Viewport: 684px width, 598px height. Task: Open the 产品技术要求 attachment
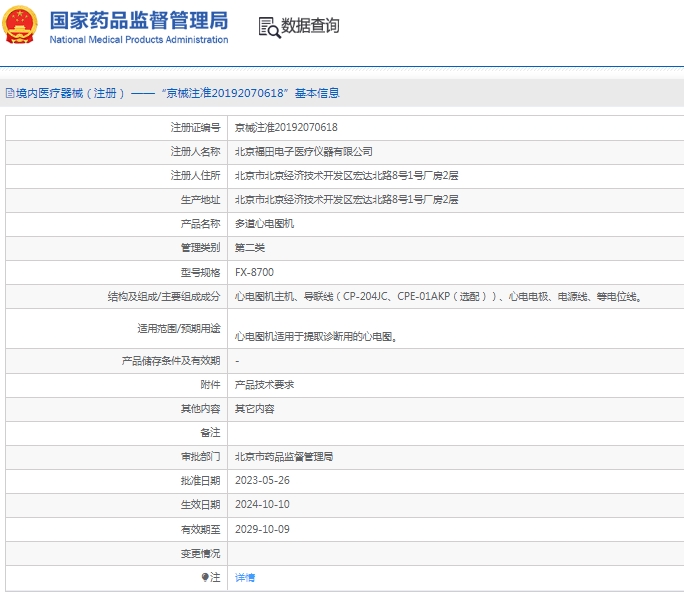click(x=264, y=385)
